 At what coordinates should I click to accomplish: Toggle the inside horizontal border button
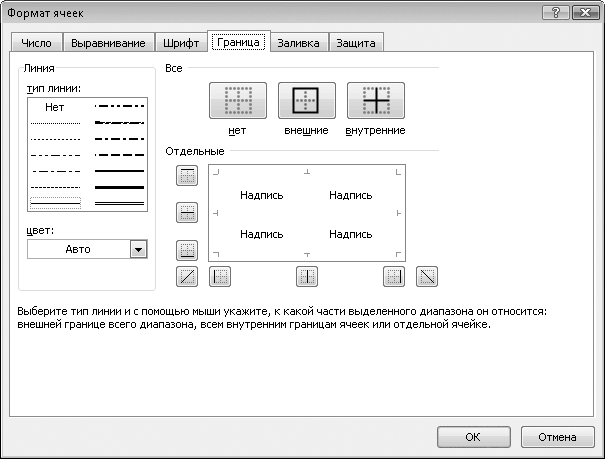coord(187,213)
